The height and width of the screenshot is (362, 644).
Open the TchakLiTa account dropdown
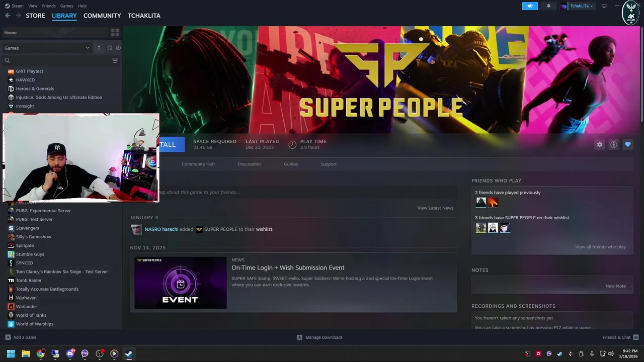[578, 6]
